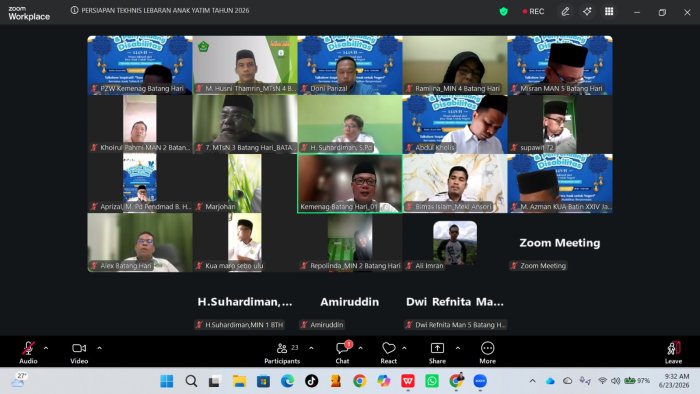This screenshot has height=394, width=700.
Task: Select H.Suhardiman MIN 1 BTH tile
Action: pos(245,302)
